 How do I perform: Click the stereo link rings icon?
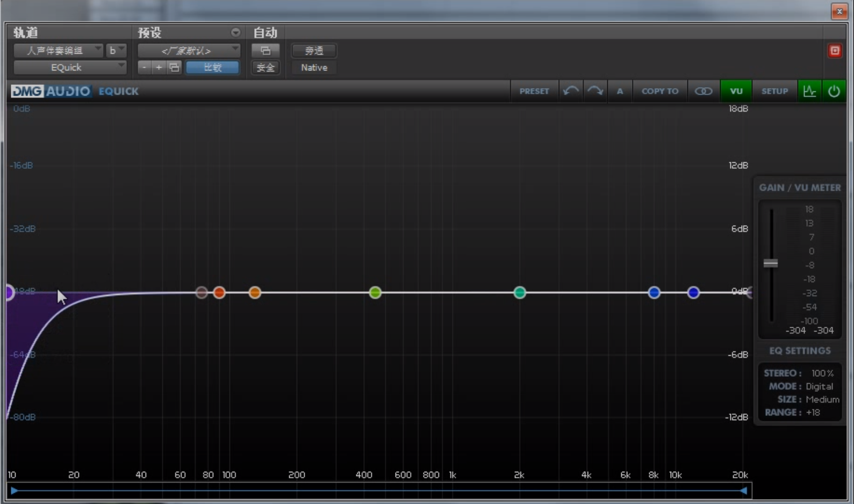[x=703, y=91]
